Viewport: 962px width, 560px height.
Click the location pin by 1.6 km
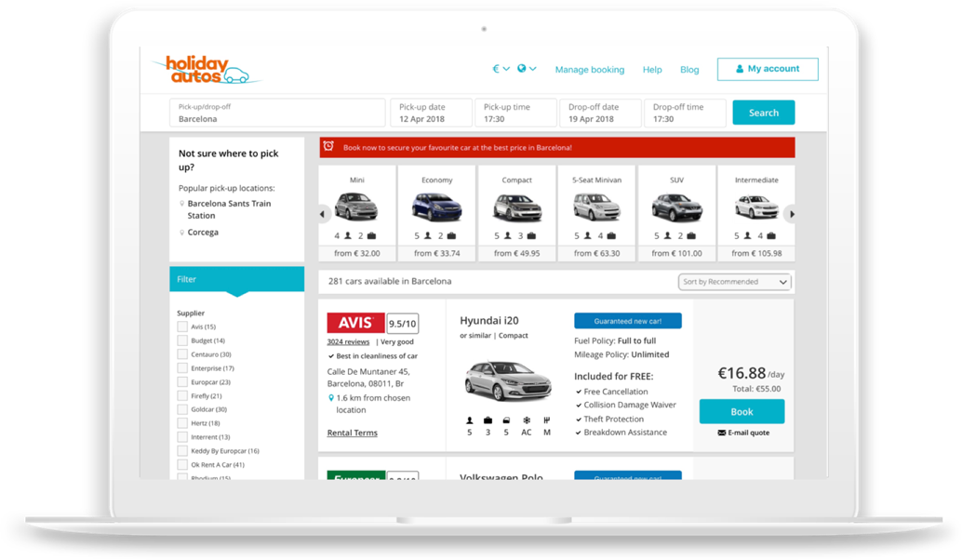pos(331,398)
